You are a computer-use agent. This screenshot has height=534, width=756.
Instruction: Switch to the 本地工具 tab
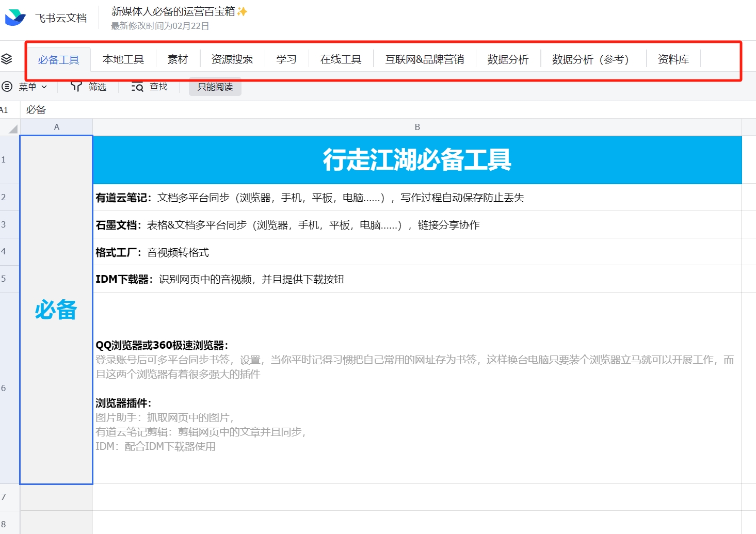pyautogui.click(x=123, y=59)
